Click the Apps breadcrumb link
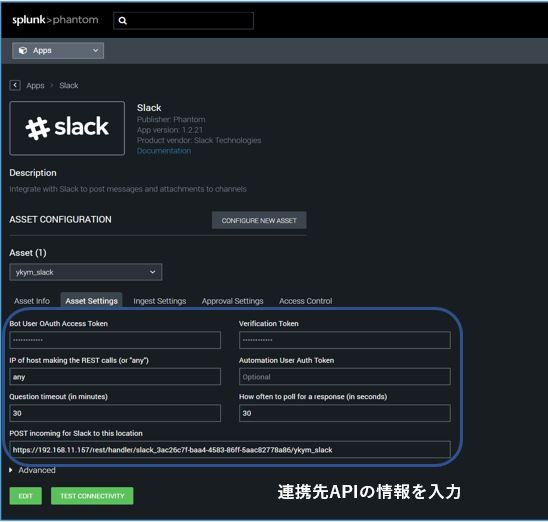 [35, 86]
